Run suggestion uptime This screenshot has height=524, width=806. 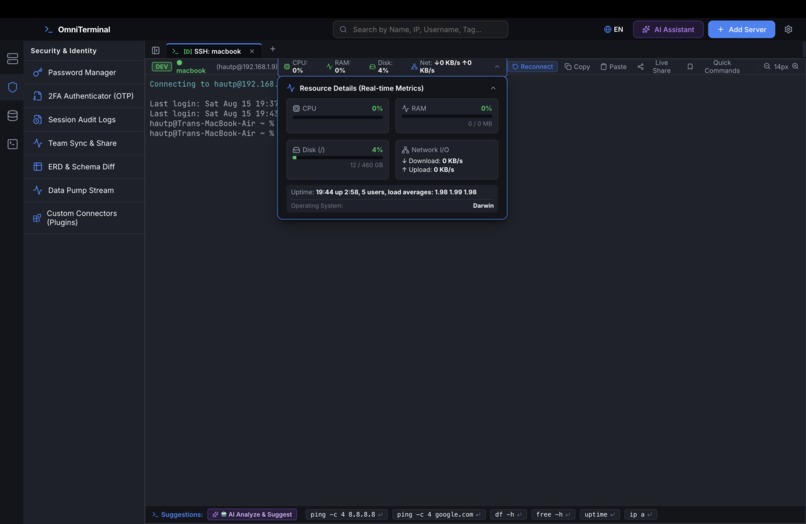(x=599, y=514)
